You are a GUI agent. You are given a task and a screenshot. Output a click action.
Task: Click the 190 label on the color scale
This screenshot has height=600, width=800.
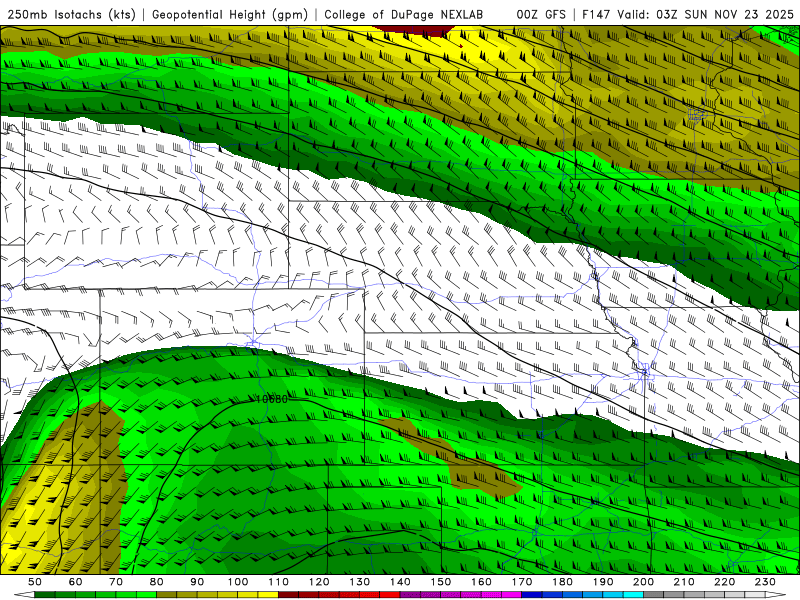click(x=603, y=582)
